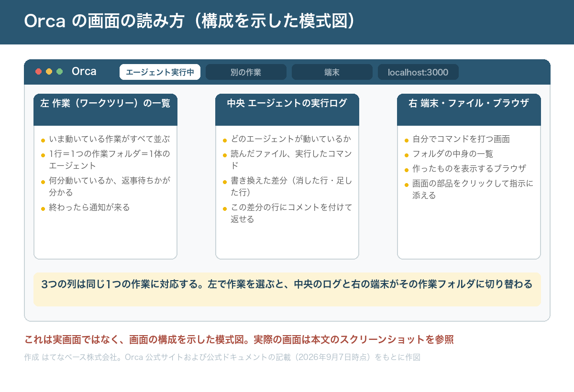Click the line 何分動いているか、返事待ちかが分かる
Screen dimensions: 574x392
[109, 186]
